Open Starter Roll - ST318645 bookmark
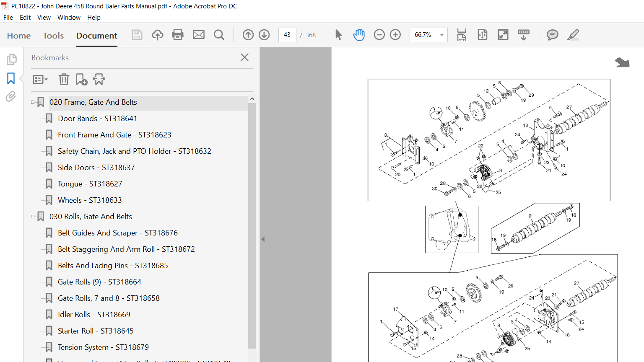The height and width of the screenshot is (362, 644). (x=96, y=331)
